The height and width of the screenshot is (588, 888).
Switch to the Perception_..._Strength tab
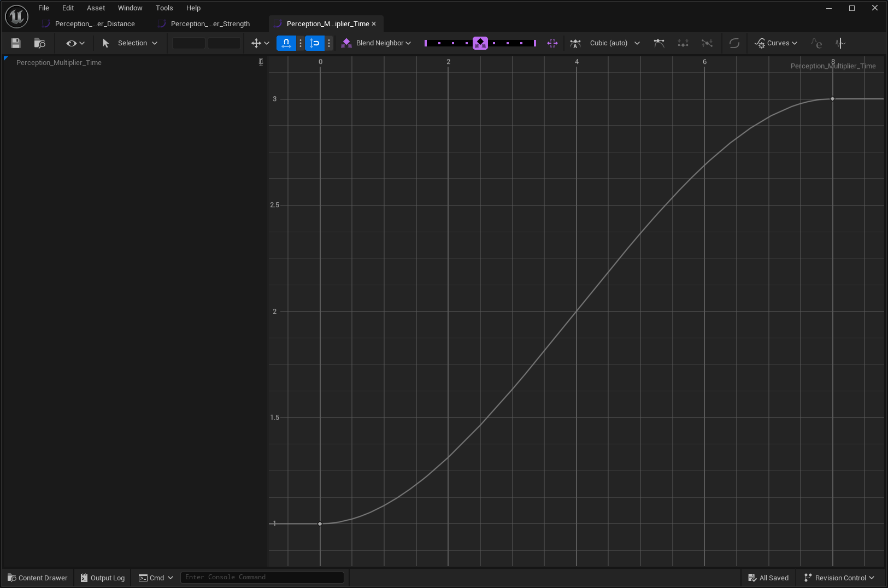point(210,23)
